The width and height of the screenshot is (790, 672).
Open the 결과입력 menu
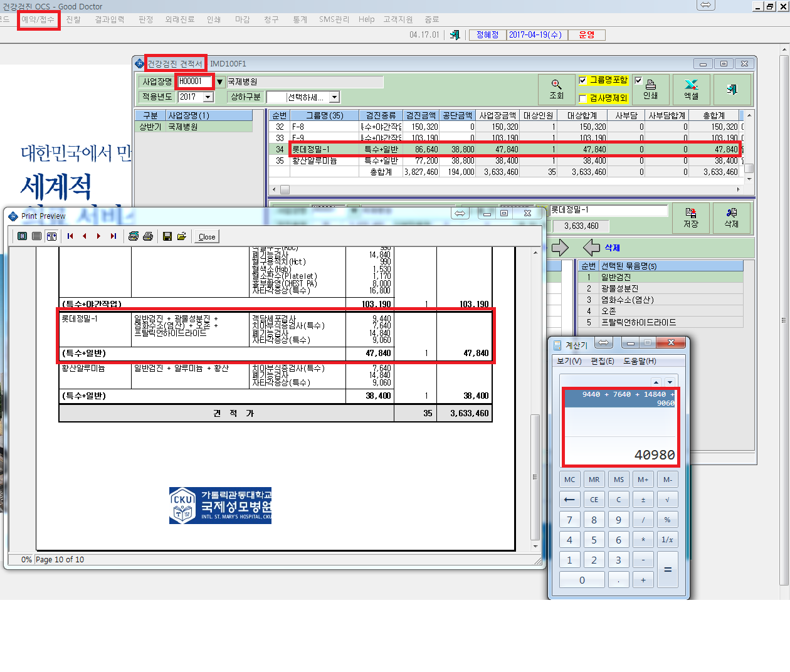click(110, 19)
